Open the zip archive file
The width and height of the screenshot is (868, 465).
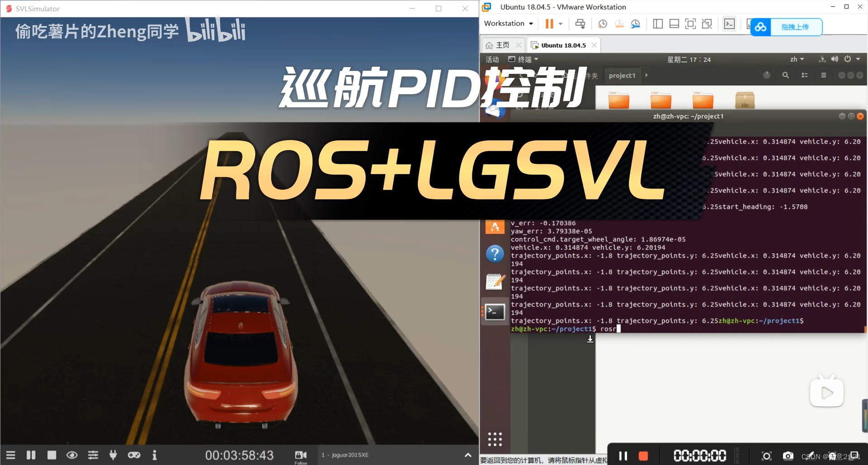click(x=745, y=100)
